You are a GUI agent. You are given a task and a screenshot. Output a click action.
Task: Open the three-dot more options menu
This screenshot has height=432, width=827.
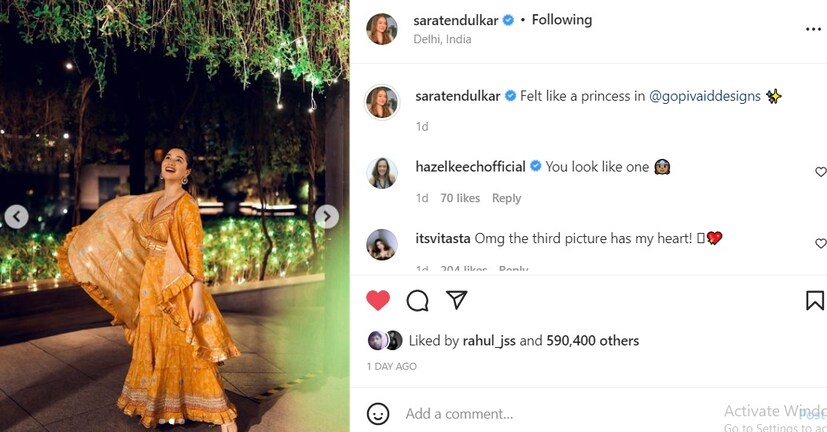click(x=813, y=29)
